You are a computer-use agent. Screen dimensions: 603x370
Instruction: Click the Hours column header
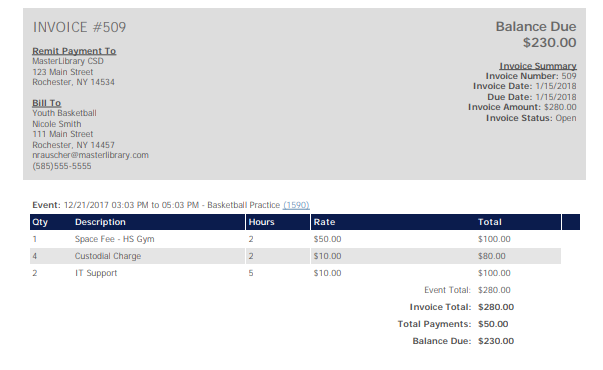point(262,222)
